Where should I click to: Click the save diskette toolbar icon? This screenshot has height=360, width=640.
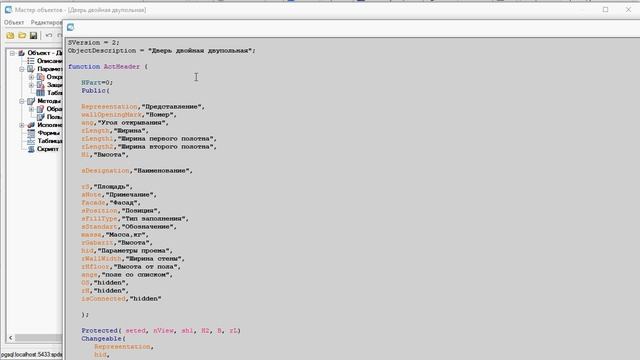33,36
